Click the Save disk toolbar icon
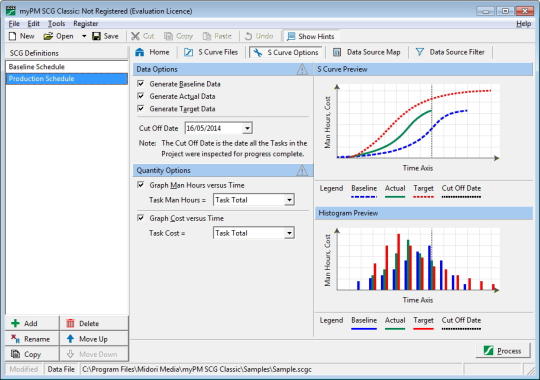Image resolution: width=540 pixels, height=380 pixels. tap(96, 36)
